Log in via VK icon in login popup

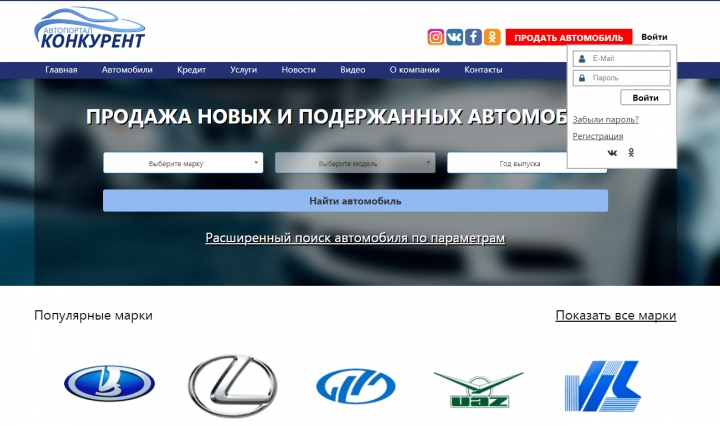612,153
